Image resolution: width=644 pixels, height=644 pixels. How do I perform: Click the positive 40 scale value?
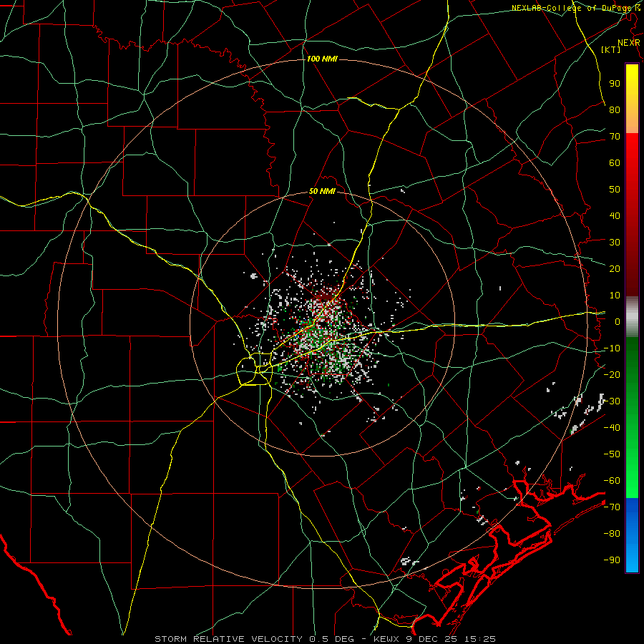(615, 215)
